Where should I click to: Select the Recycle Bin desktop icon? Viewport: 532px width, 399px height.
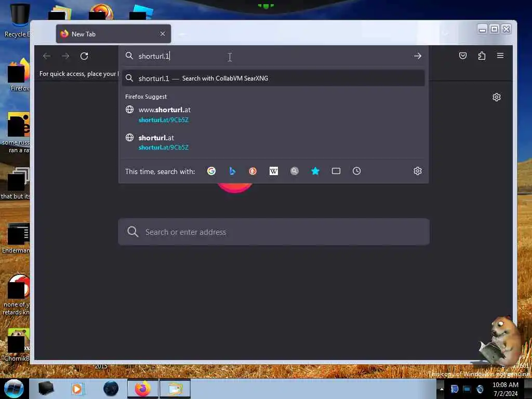point(16,20)
